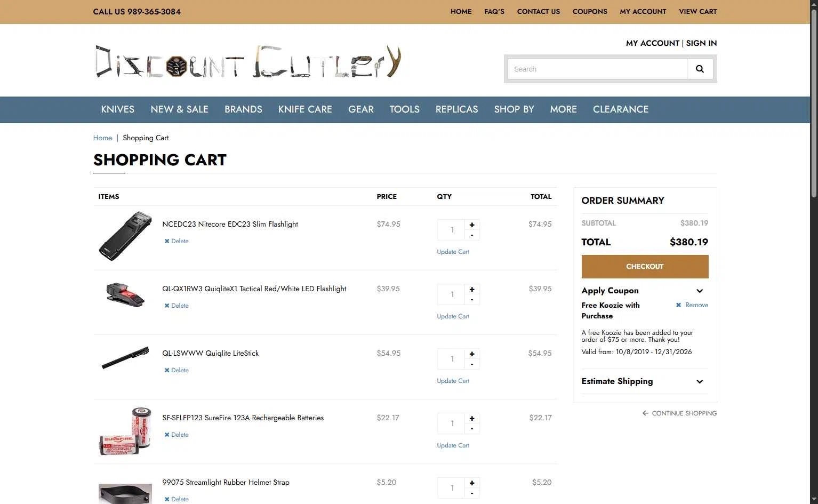Click the quantity field for Quiqlite LiteStick
The image size is (818, 504).
pyautogui.click(x=451, y=359)
